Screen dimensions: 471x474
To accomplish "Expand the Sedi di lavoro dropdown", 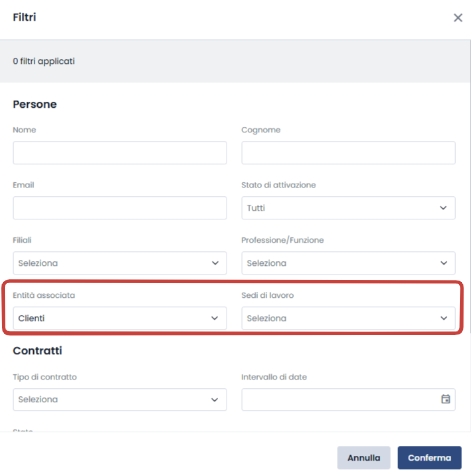I will coord(348,318).
